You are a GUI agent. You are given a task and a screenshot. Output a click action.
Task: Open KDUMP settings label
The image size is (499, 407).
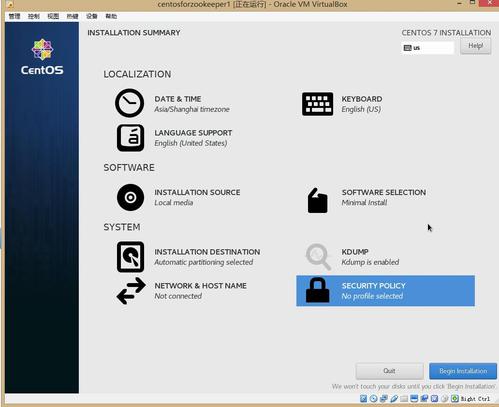pos(355,252)
